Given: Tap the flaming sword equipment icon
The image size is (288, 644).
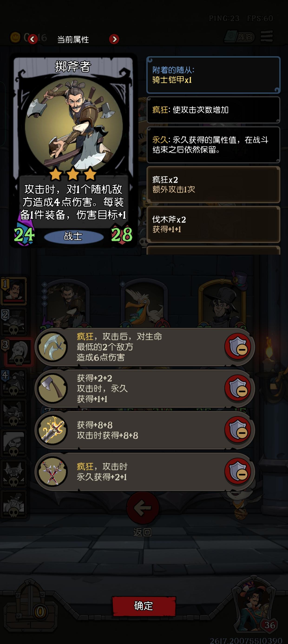Looking at the screenshot, I should coord(53,430).
